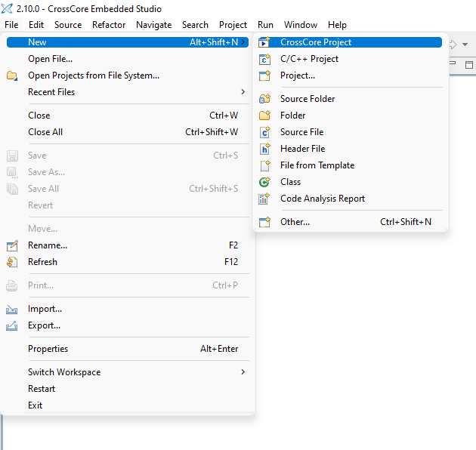Select Open Projects from File System

[94, 76]
